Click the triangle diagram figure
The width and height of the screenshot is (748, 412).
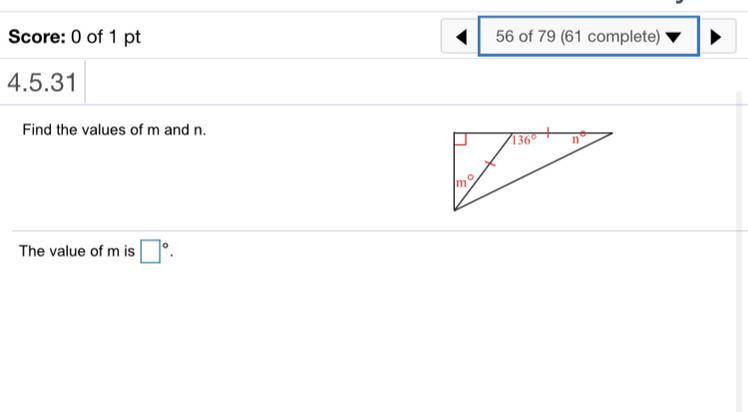531,170
